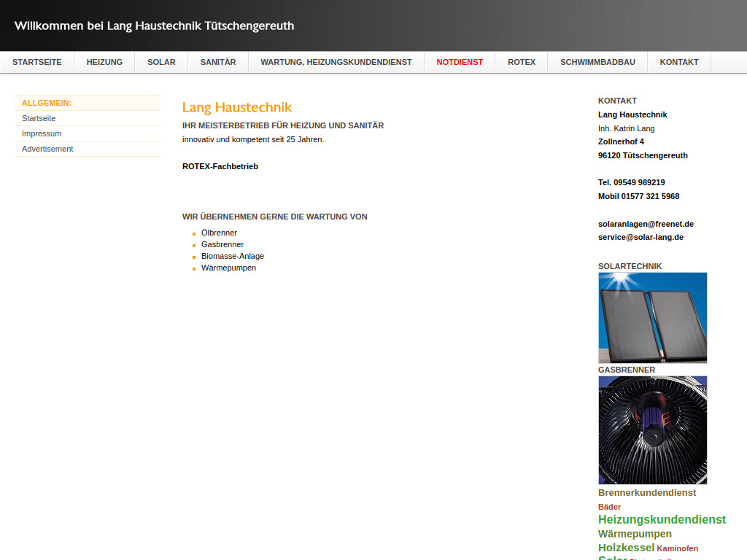Viewport: 747px width, 560px height.
Task: Select the Heizungskundendienst tag link
Action: (x=662, y=519)
